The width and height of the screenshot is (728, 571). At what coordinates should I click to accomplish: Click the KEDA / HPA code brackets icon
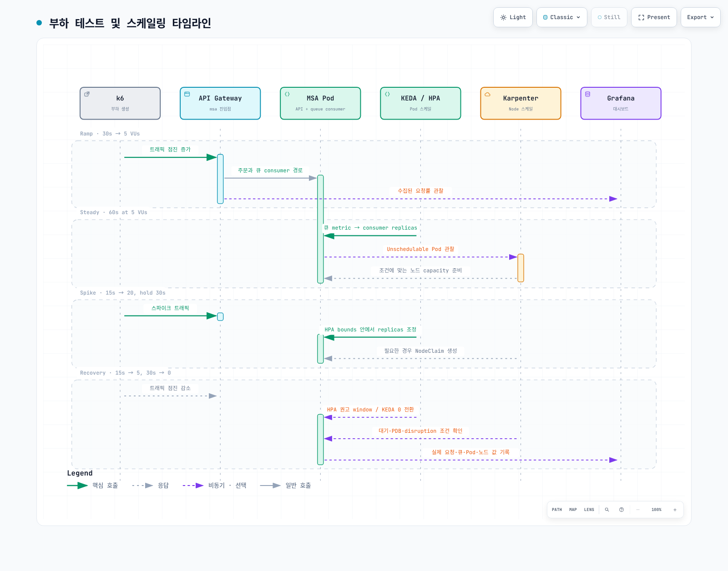[x=387, y=94]
